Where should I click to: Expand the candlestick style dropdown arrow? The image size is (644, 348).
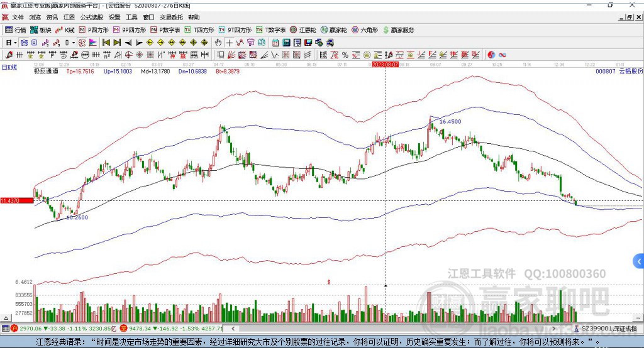(74, 43)
